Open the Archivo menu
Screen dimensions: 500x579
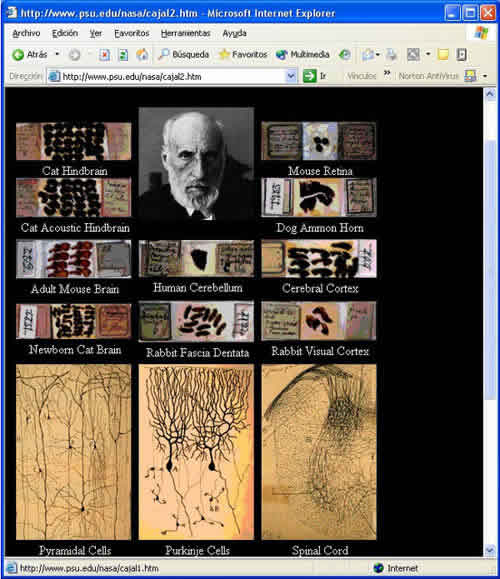tap(26, 34)
